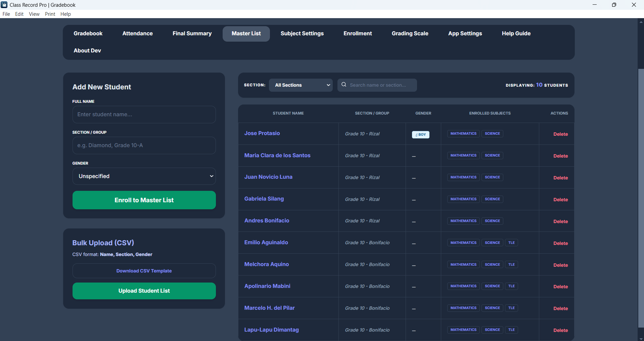Expand the Gender dropdown set to Unspecified
This screenshot has height=341, width=644.
144,176
